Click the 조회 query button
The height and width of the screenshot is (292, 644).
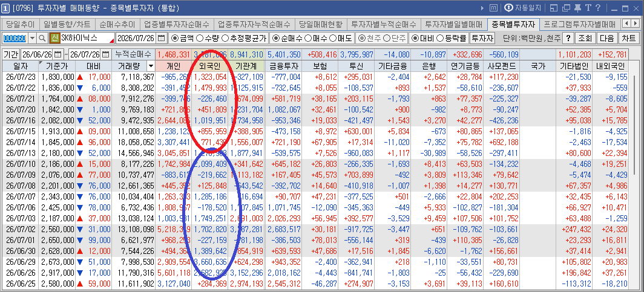pos(585,38)
